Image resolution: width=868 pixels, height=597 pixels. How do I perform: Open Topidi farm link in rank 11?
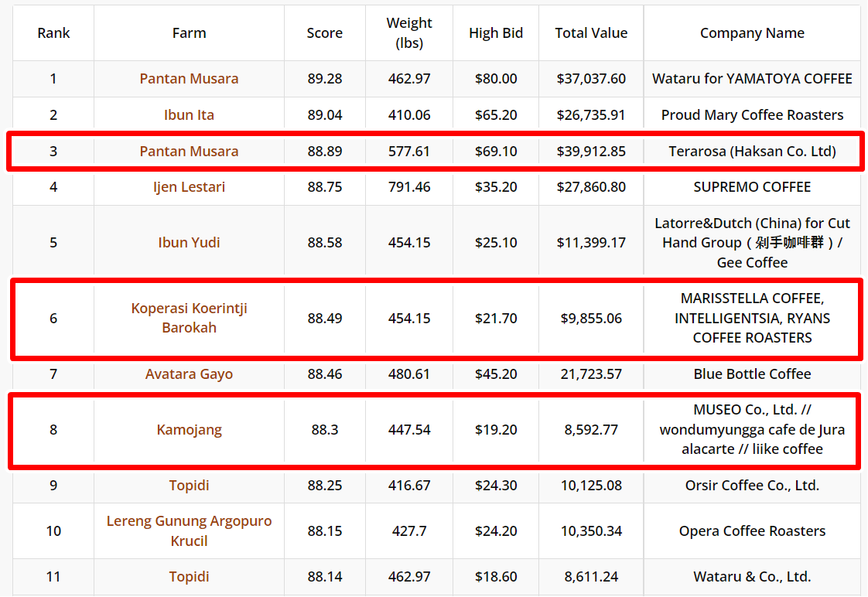click(x=189, y=577)
